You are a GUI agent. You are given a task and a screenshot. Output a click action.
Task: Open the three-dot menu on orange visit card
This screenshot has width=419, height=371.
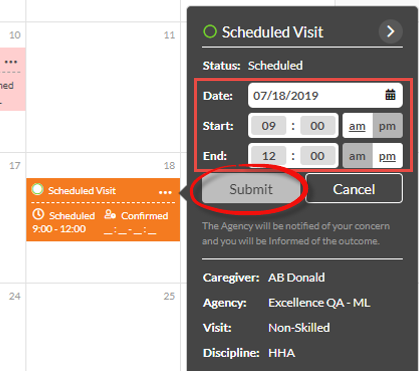pos(165,192)
